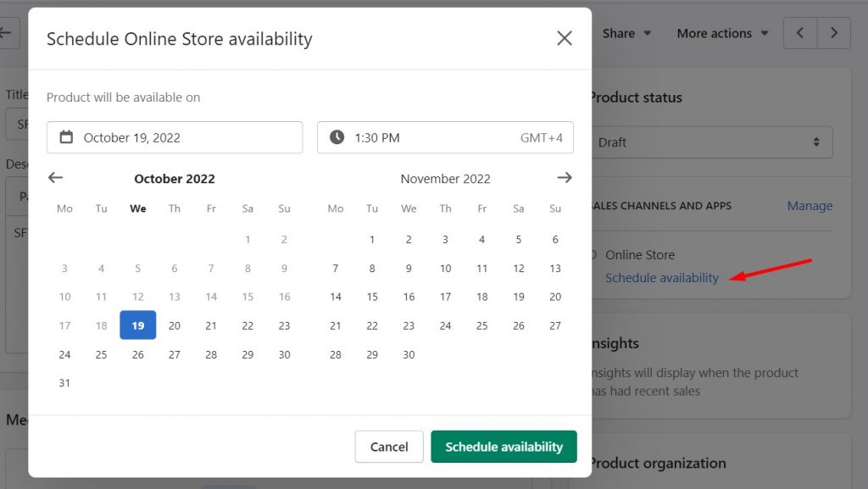
Task: Click the October 2022 month header
Action: (174, 179)
